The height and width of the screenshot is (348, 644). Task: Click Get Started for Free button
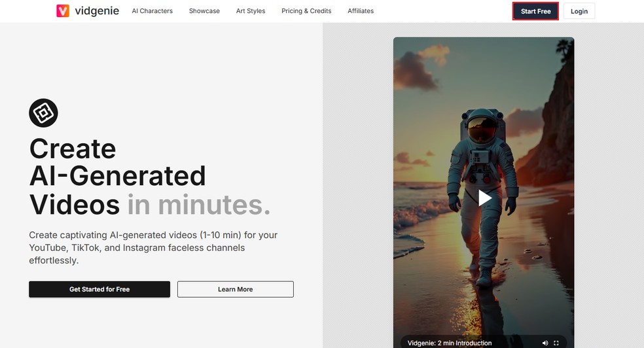click(x=99, y=289)
